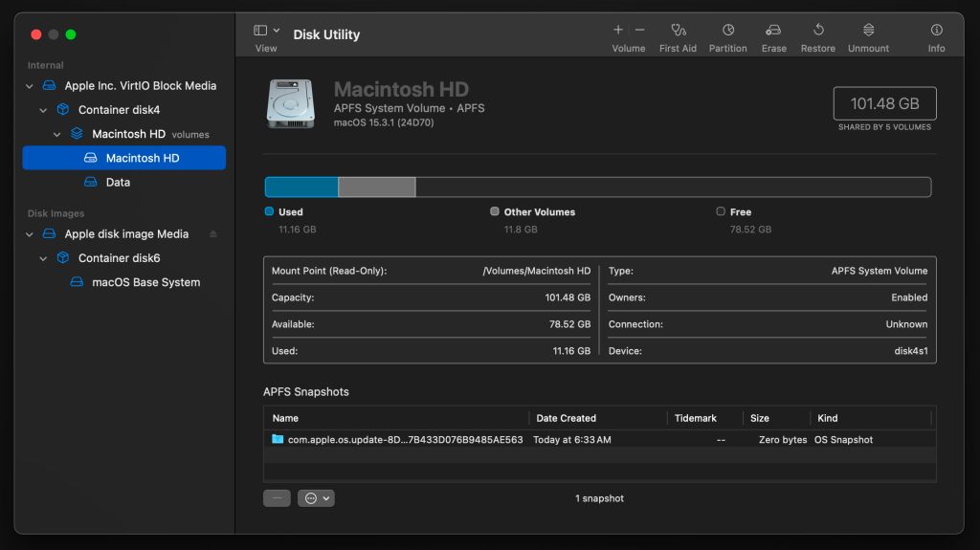Run First Aid on the volume
The width and height of the screenshot is (980, 550).
click(x=678, y=31)
